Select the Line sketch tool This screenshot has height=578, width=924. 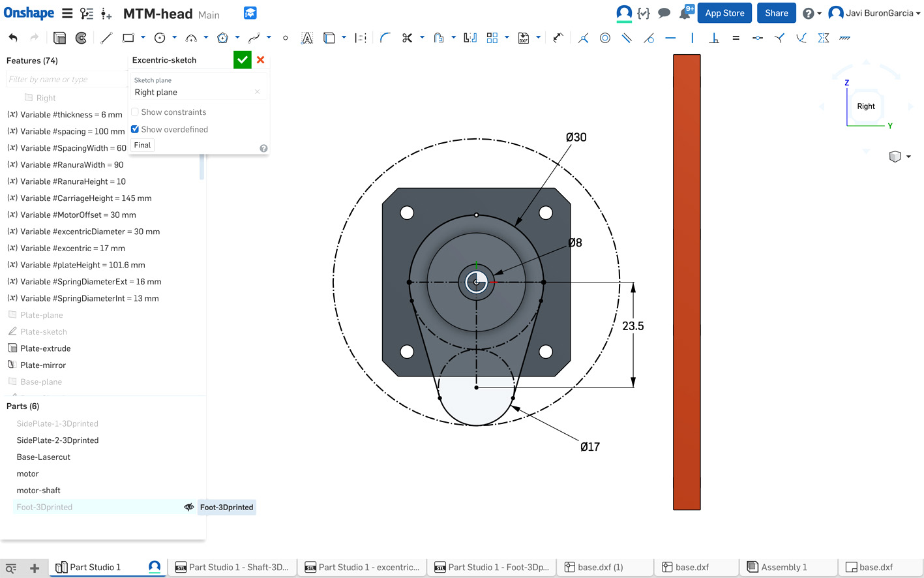(106, 38)
